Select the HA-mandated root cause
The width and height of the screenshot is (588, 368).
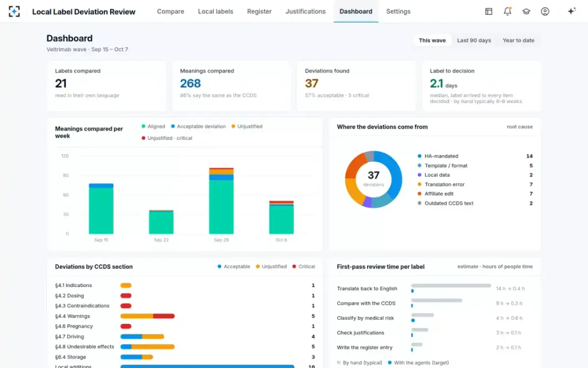click(x=475, y=156)
